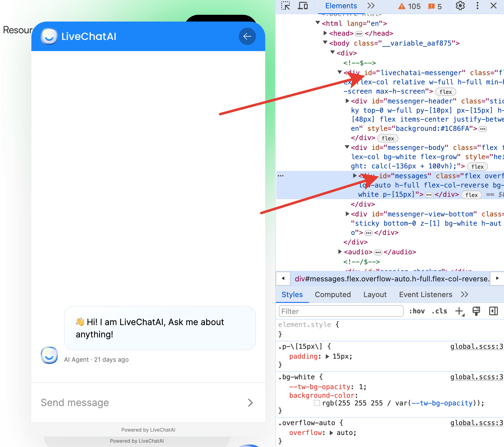504x447 pixels.
Task: Switch to the Computed tab
Action: [333, 294]
